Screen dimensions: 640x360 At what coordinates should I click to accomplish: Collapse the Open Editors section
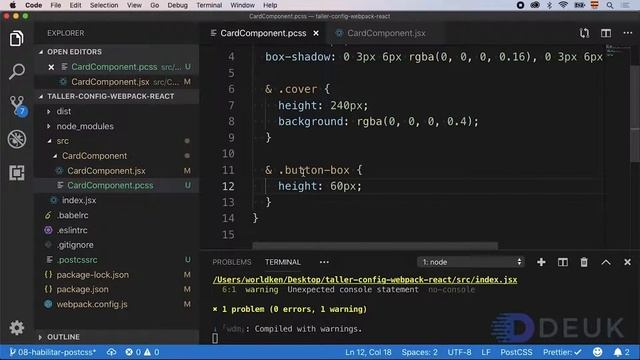click(x=74, y=52)
